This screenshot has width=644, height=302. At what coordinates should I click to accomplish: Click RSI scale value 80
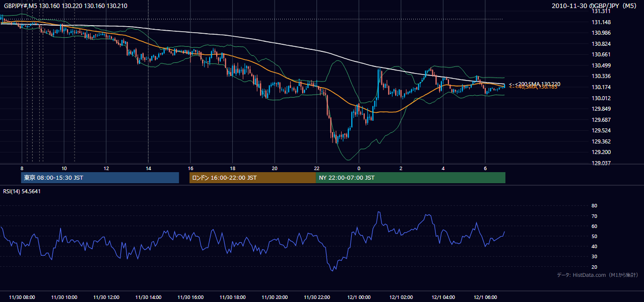tap(594, 206)
